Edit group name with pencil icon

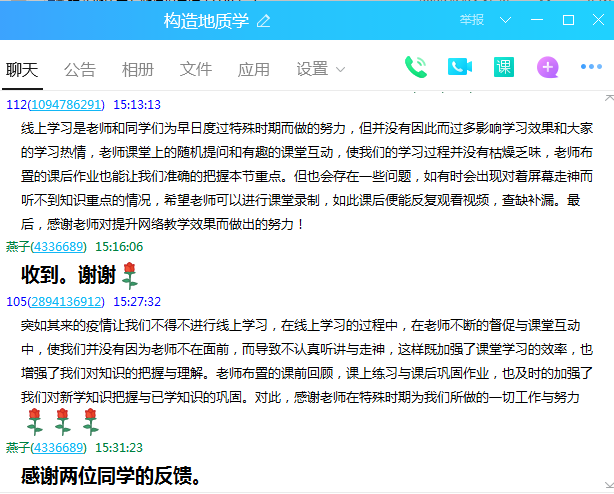pos(264,21)
